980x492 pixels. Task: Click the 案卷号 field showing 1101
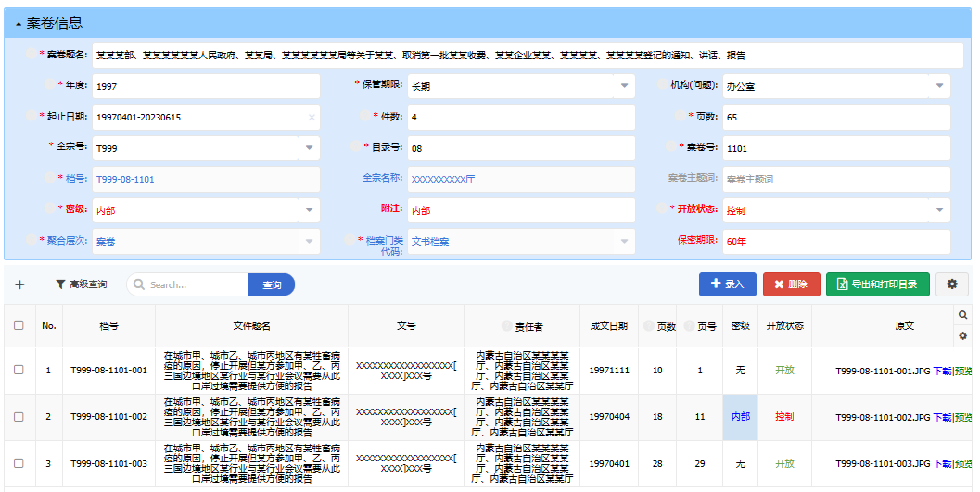(836, 148)
